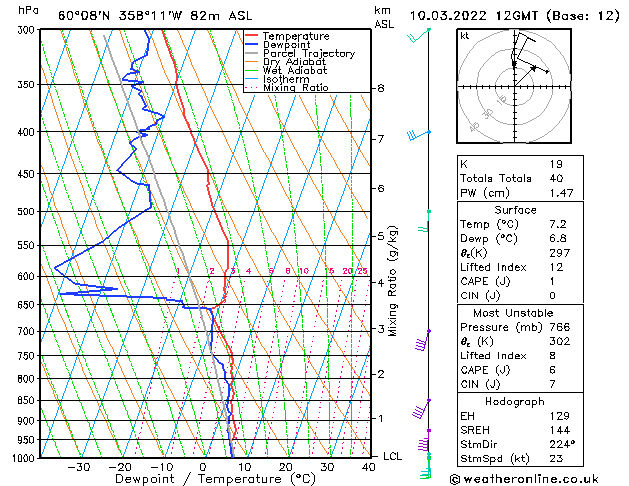
Task: Click the weatheronline.co.uk copyright text
Action: pyautogui.click(x=524, y=479)
